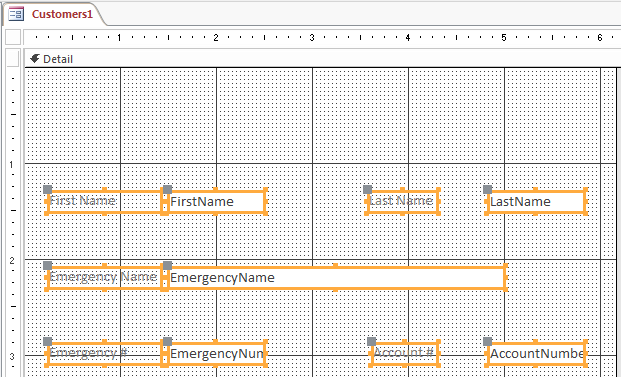Select the AccountNumber text box
Screen dimensions: 621x377
pos(536,353)
